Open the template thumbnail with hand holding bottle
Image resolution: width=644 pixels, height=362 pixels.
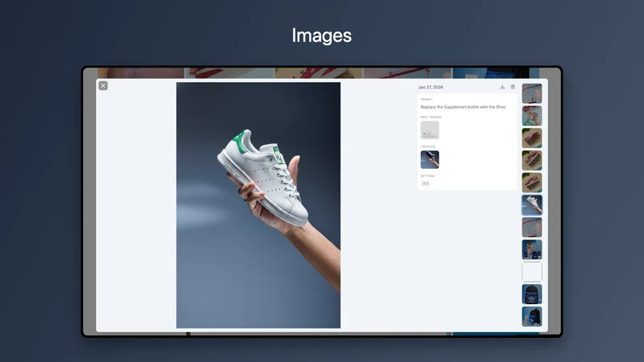point(430,159)
